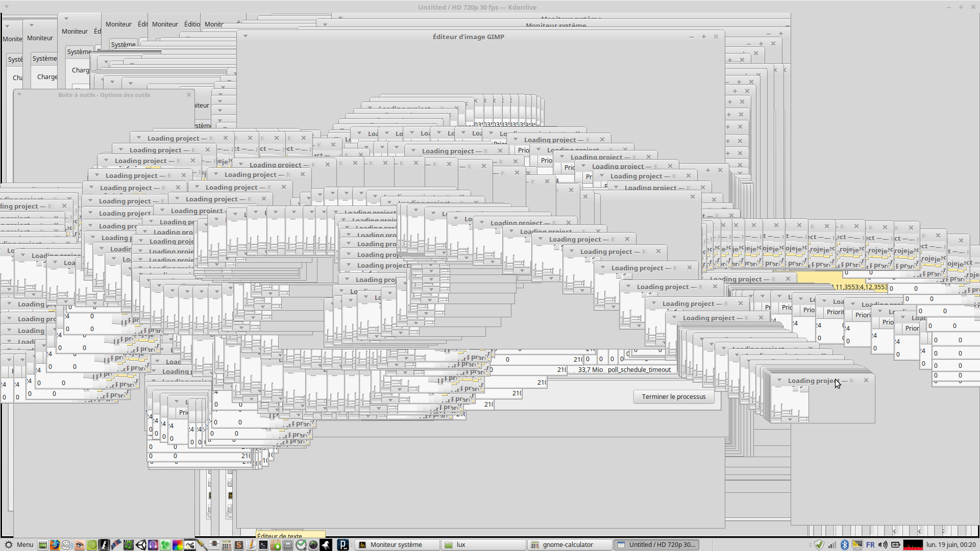Switch keyboard layout via FR indicator
980x551 pixels.
point(870,545)
